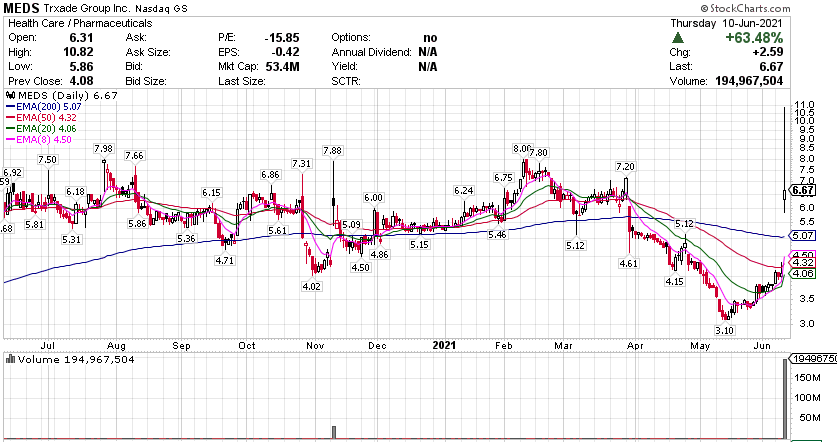Click the 5.31 low price label

click(71, 239)
